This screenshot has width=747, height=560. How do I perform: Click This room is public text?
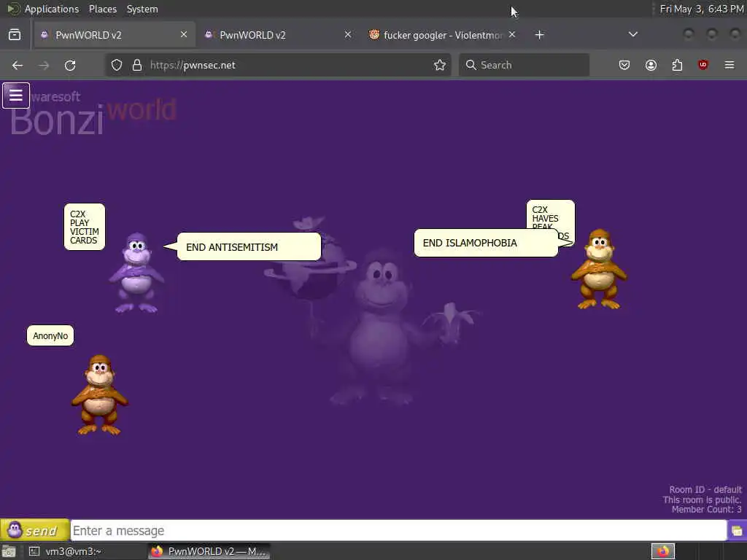[703, 499]
